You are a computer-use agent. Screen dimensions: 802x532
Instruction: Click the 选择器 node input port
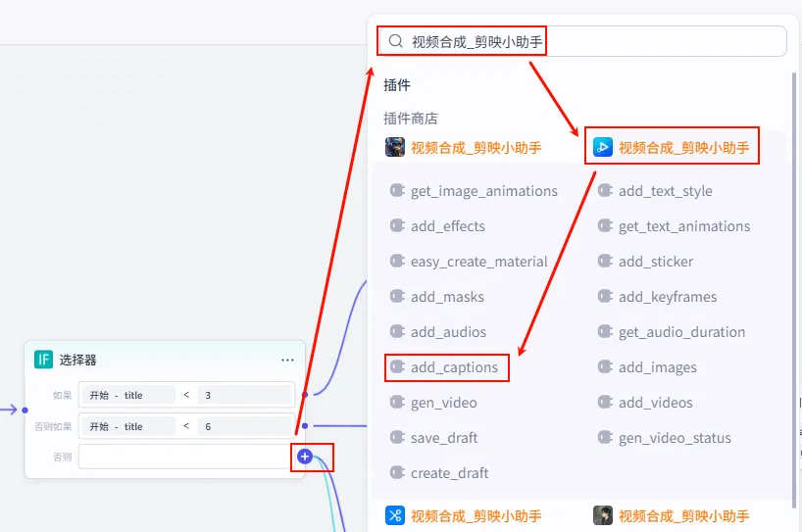click(25, 410)
